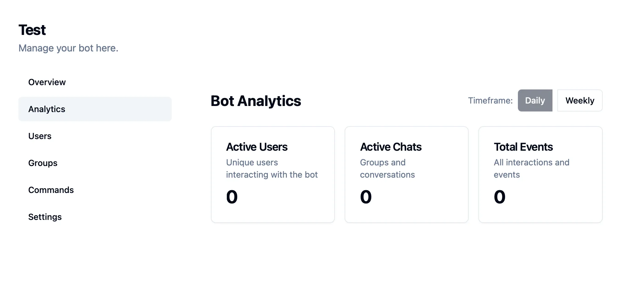Click the Bot Analytics heading
Screen dimensions: 644x283
point(256,101)
